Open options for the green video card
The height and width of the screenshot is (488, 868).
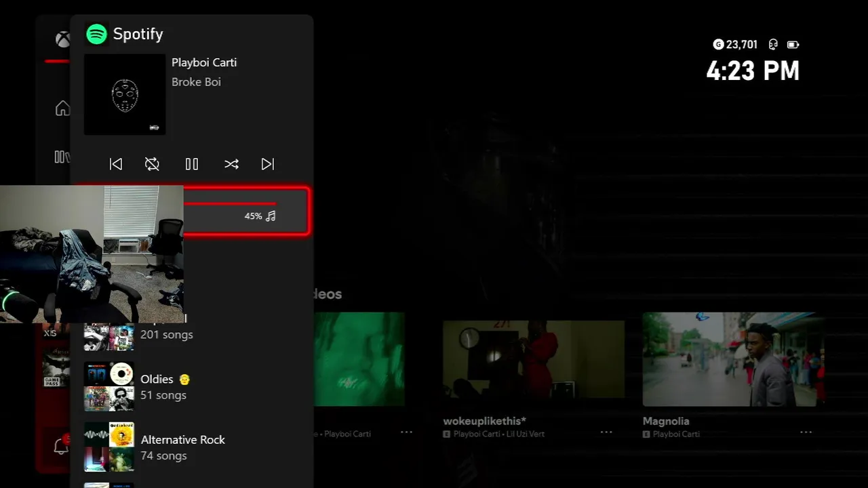pos(406,432)
